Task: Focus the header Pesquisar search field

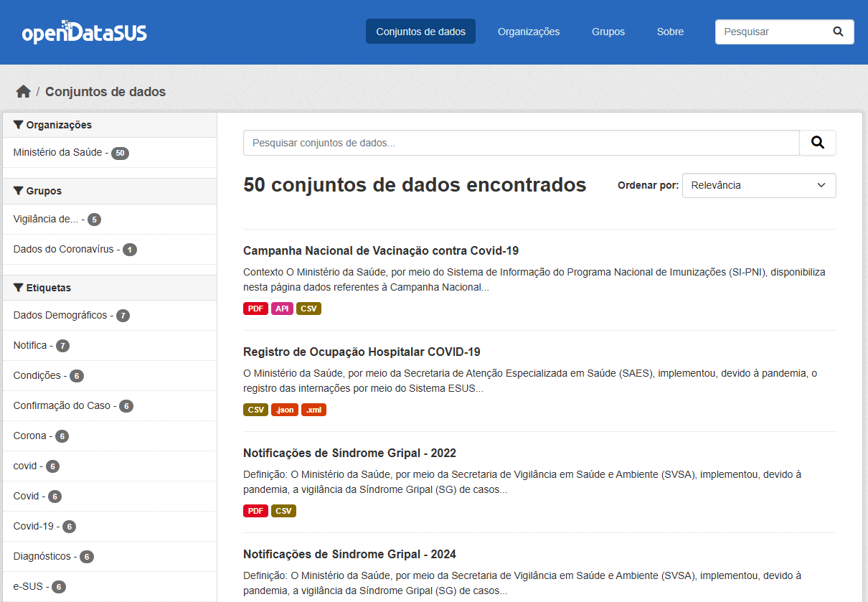Action: pyautogui.click(x=771, y=32)
